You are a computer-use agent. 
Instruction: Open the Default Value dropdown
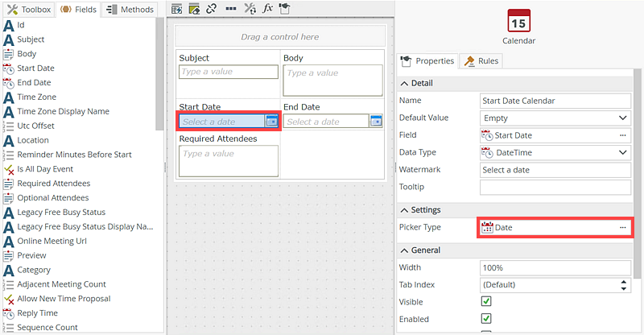[622, 118]
